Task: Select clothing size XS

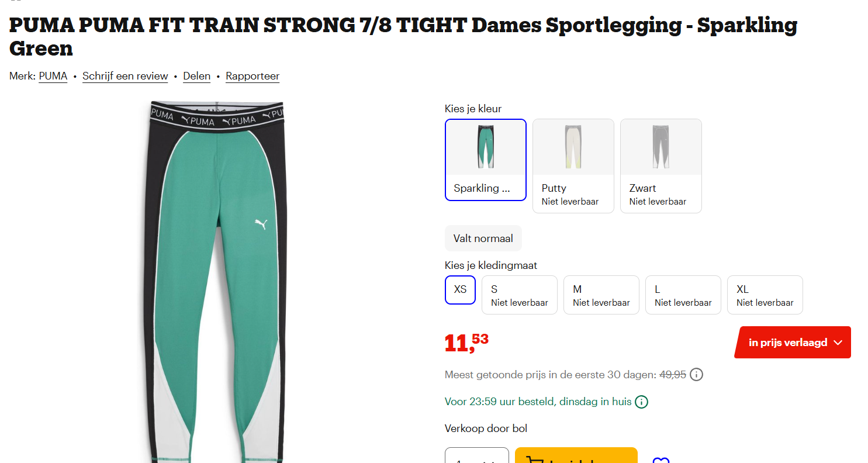Action: (460, 289)
